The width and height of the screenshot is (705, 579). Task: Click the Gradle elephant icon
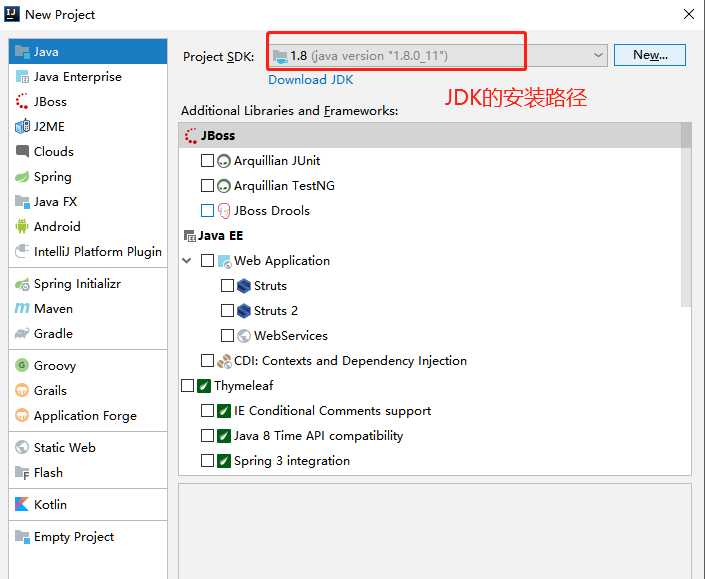click(x=22, y=334)
